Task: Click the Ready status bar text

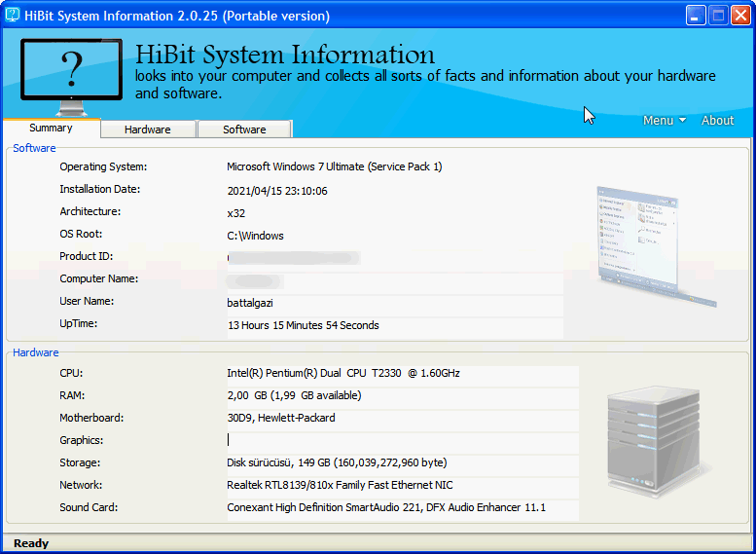Action: [x=31, y=544]
